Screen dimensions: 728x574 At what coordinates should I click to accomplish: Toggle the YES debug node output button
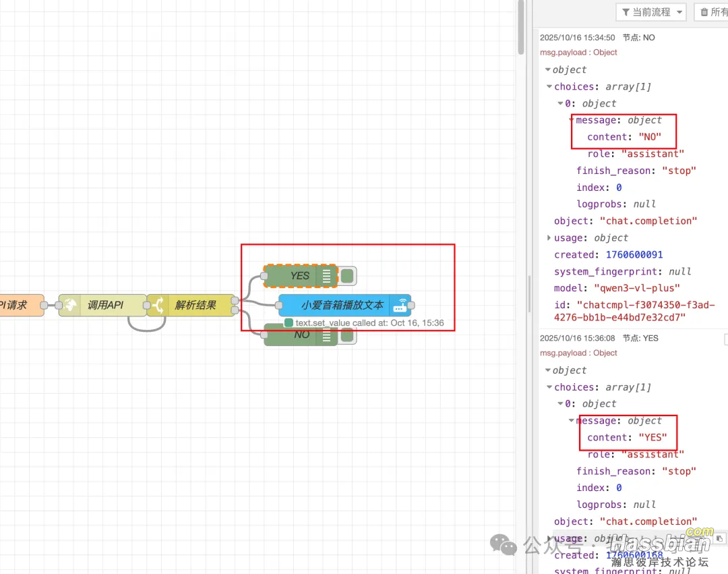pos(347,276)
